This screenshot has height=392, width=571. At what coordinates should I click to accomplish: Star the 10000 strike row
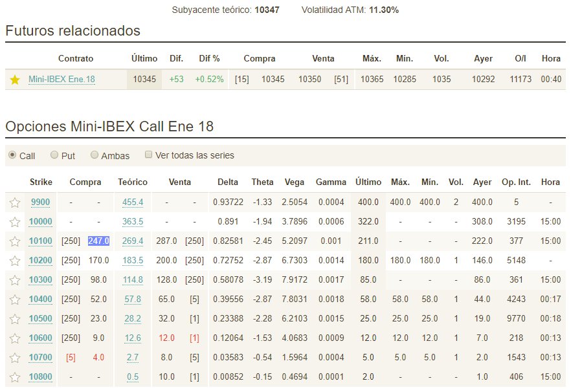click(x=14, y=222)
